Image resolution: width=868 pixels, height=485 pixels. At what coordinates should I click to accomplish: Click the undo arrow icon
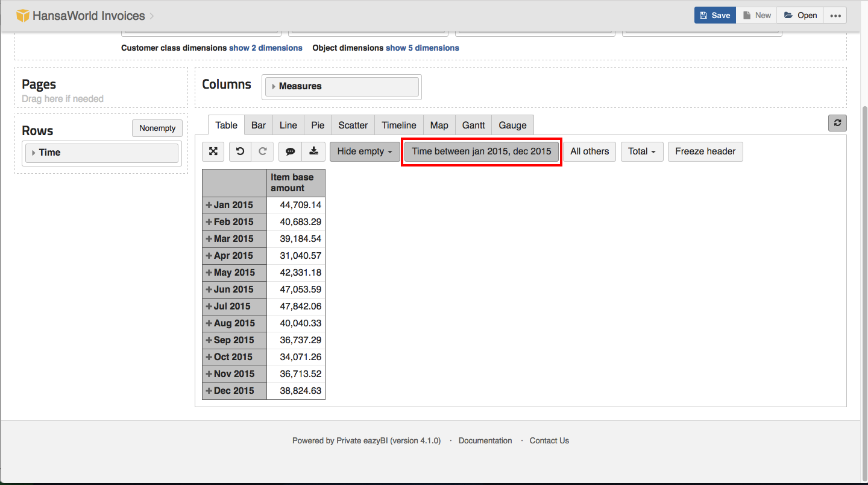pos(240,151)
